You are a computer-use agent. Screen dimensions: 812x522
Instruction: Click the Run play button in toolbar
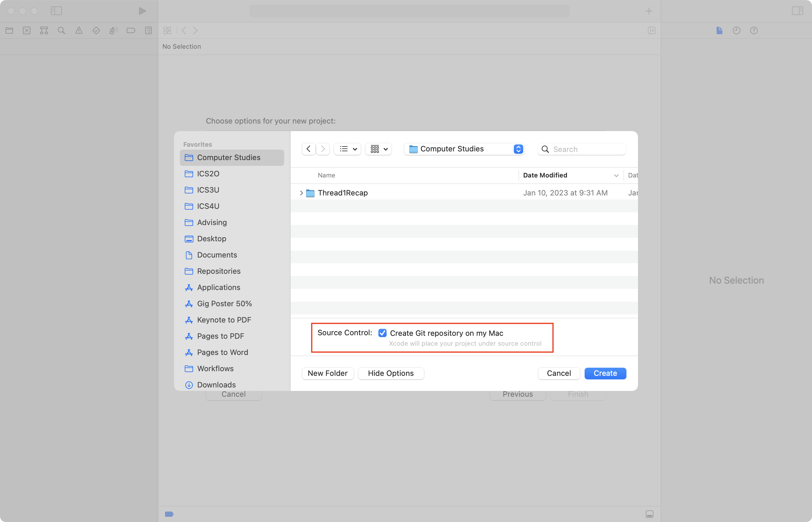pos(142,11)
